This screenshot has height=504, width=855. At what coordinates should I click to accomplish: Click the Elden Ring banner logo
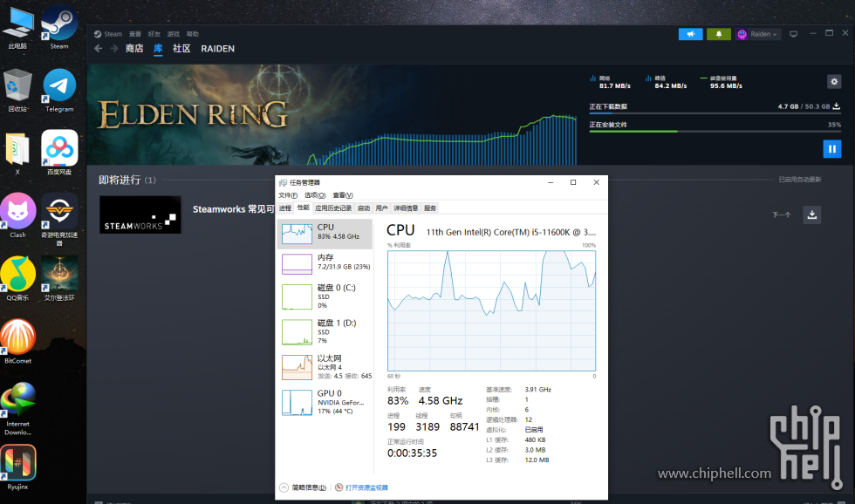[193, 114]
